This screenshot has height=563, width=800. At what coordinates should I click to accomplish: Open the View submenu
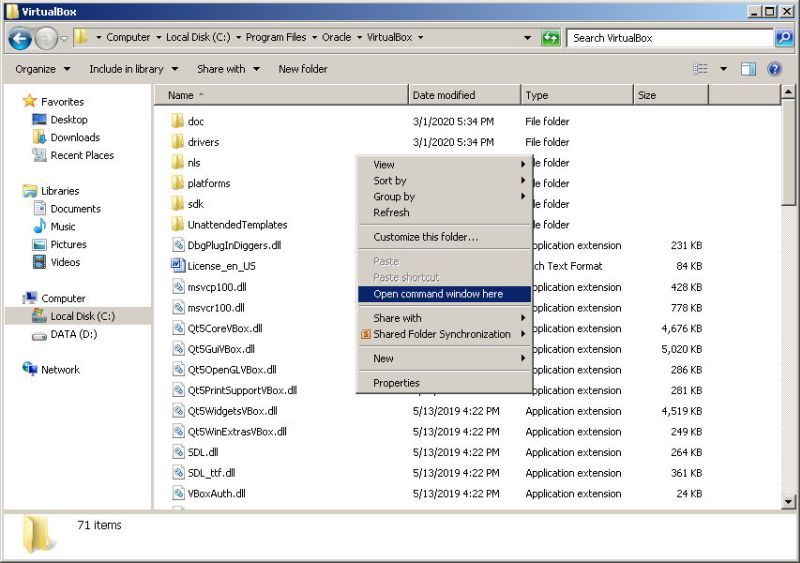444,164
